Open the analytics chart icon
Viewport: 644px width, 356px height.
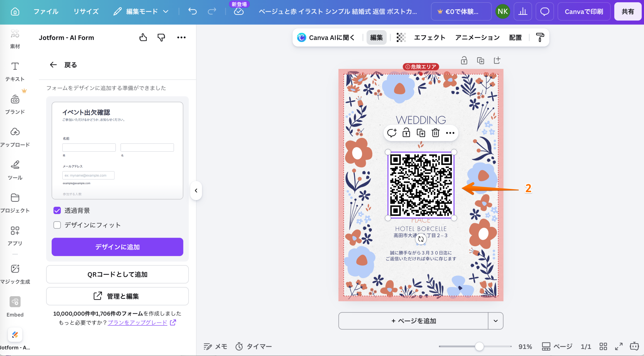click(523, 12)
